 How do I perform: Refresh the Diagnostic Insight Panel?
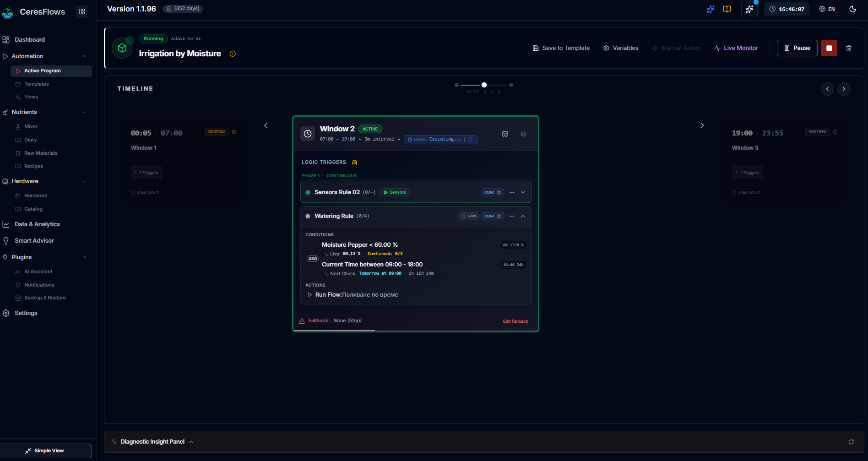click(x=851, y=442)
